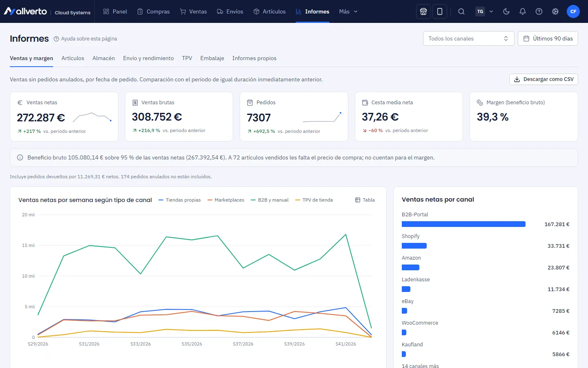This screenshot has width=588, height=368.
Task: Click 14 canales más link
Action: pyautogui.click(x=420, y=366)
